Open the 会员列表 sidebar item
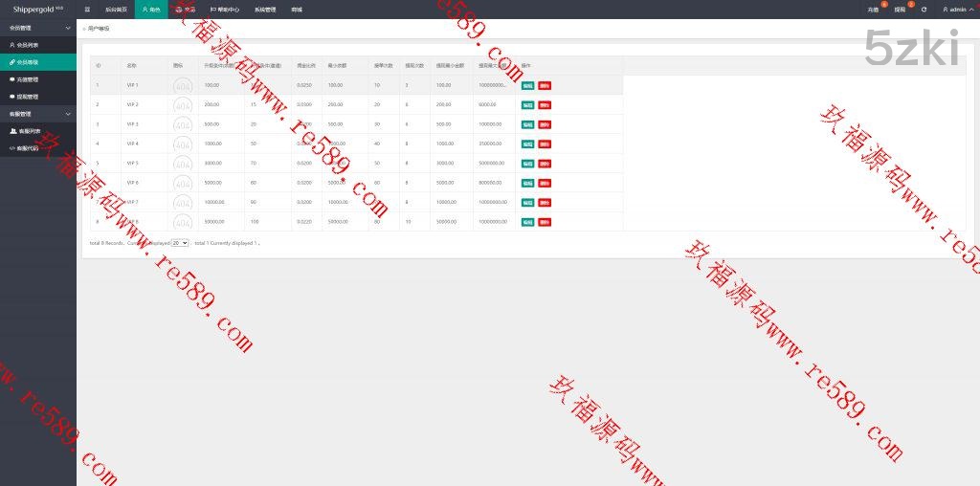Image resolution: width=980 pixels, height=486 pixels. tap(28, 45)
